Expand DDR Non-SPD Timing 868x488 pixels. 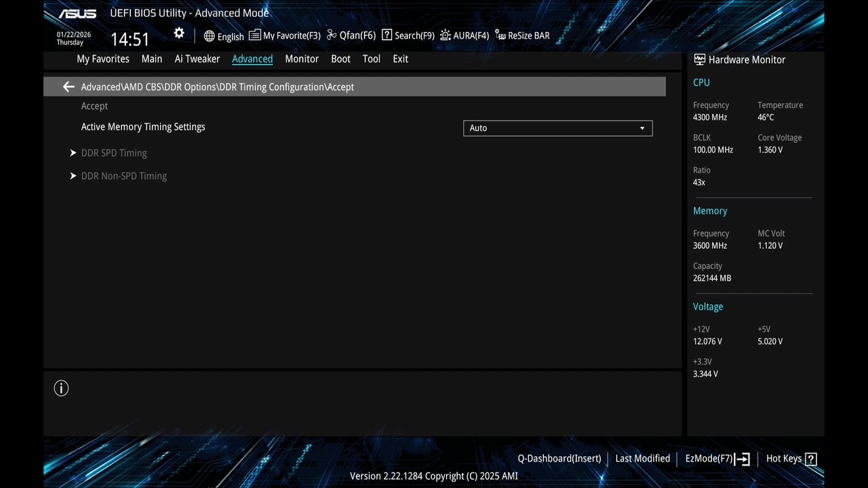[x=123, y=176]
